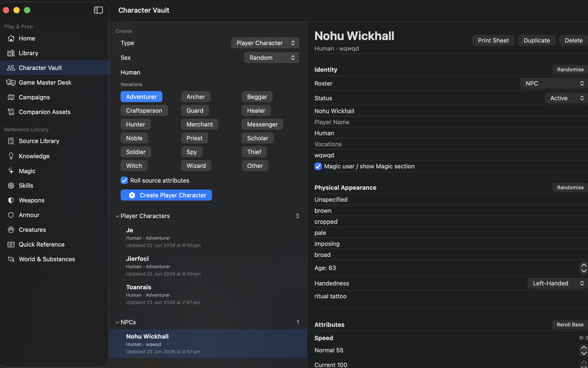Image resolution: width=588 pixels, height=368 pixels.
Task: Toggle Roll source attributes checkbox
Action: tap(124, 180)
